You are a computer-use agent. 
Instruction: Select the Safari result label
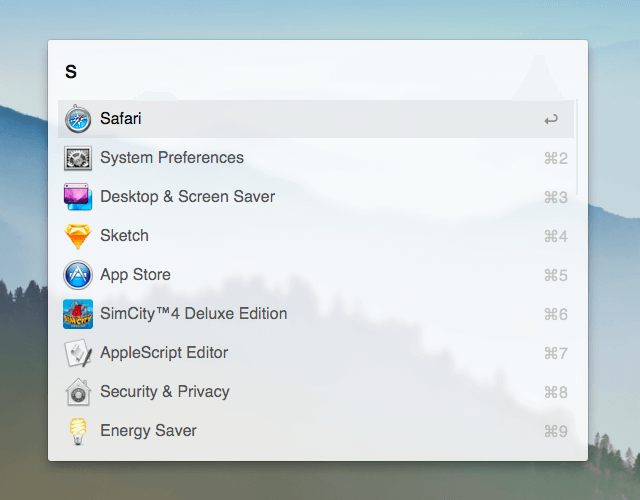coord(121,119)
